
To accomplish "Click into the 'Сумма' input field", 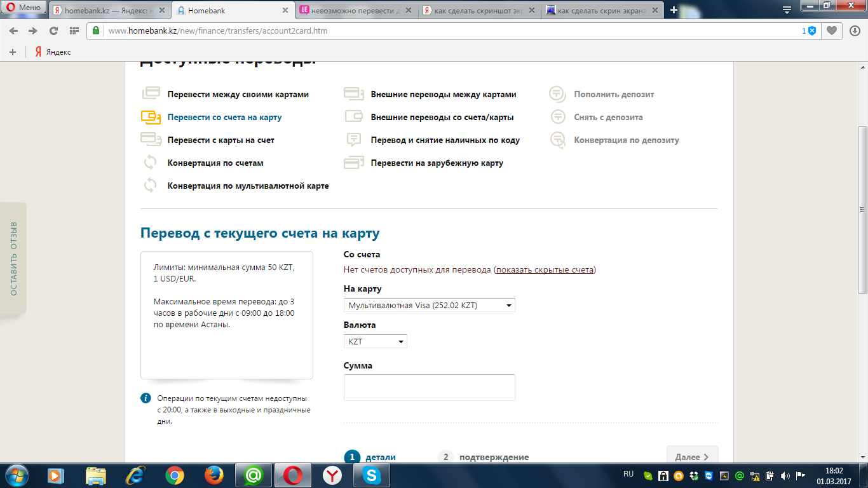I will (430, 388).
